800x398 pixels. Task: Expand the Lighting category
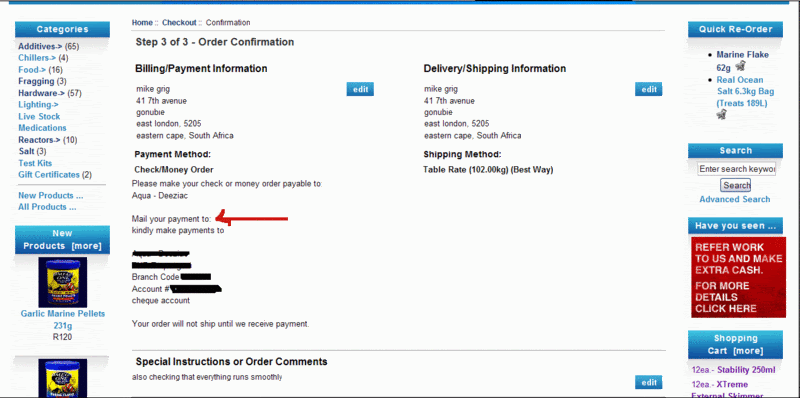click(x=38, y=105)
